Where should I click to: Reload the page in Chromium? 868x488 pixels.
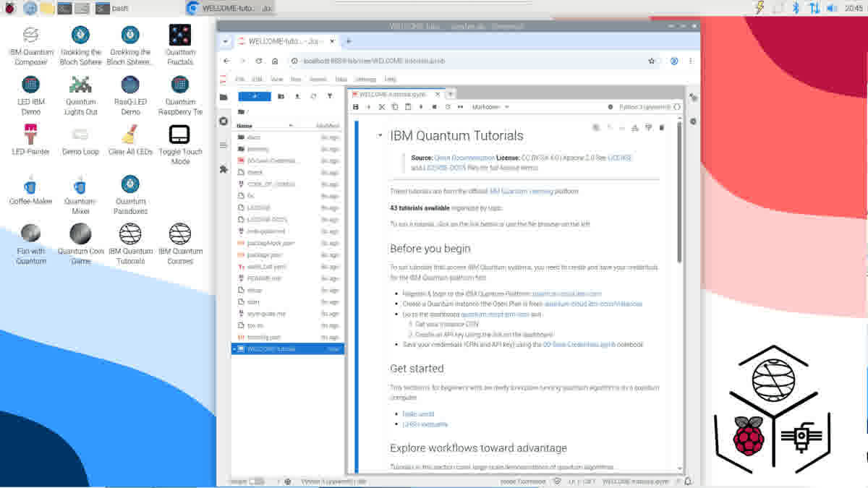pos(259,61)
